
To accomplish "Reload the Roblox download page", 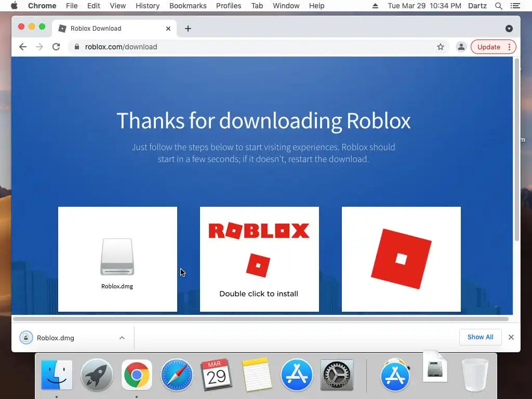I will pos(56,47).
